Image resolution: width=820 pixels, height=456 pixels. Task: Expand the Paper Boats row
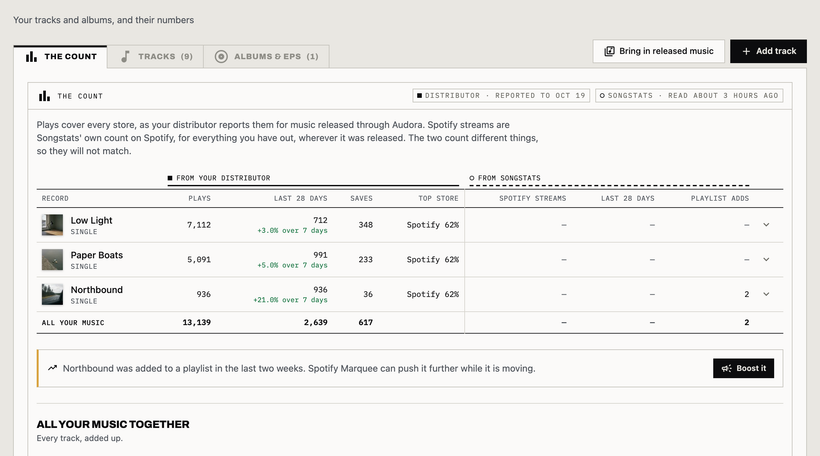(766, 259)
